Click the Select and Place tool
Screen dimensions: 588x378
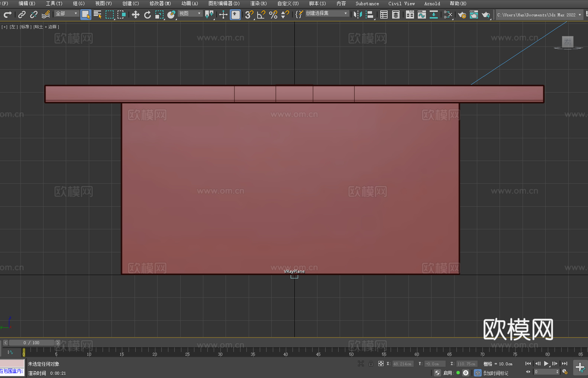(171, 14)
